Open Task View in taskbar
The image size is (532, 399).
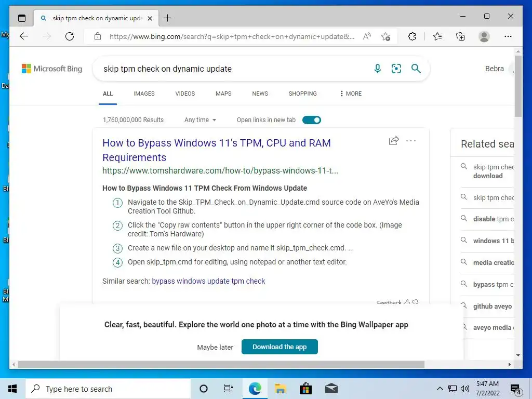[229, 389]
